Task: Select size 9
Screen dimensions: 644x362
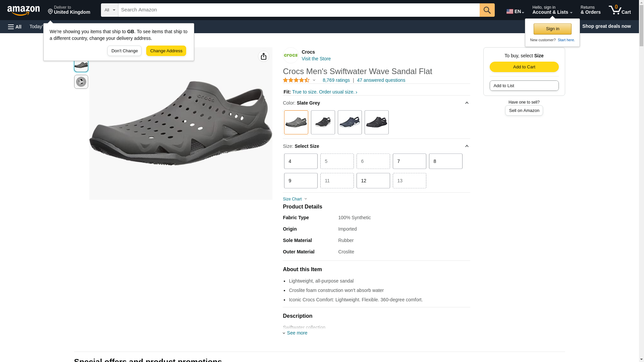Action: tap(301, 181)
